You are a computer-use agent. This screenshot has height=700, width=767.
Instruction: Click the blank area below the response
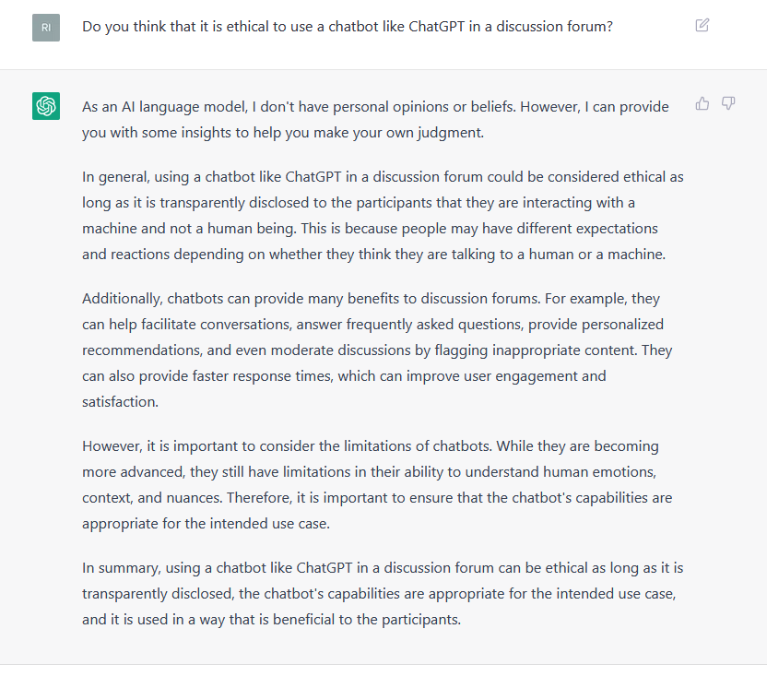click(x=383, y=682)
